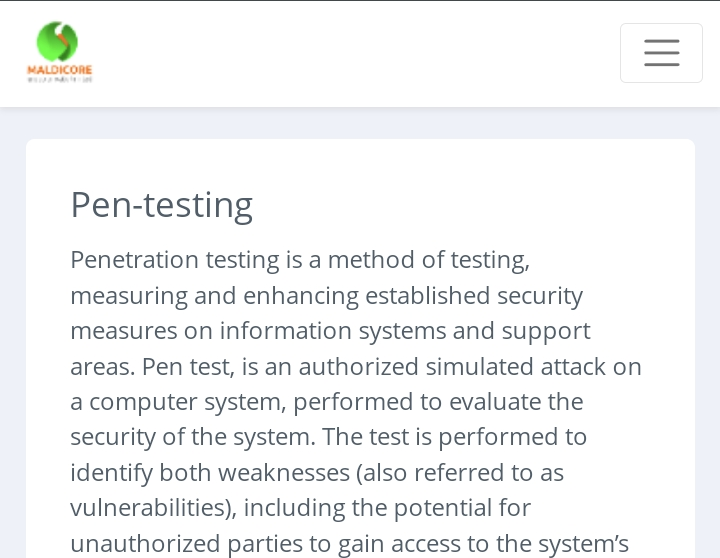Screen dimensions: 720x558
Task: Click the Pen-testing heading
Action: (x=161, y=205)
